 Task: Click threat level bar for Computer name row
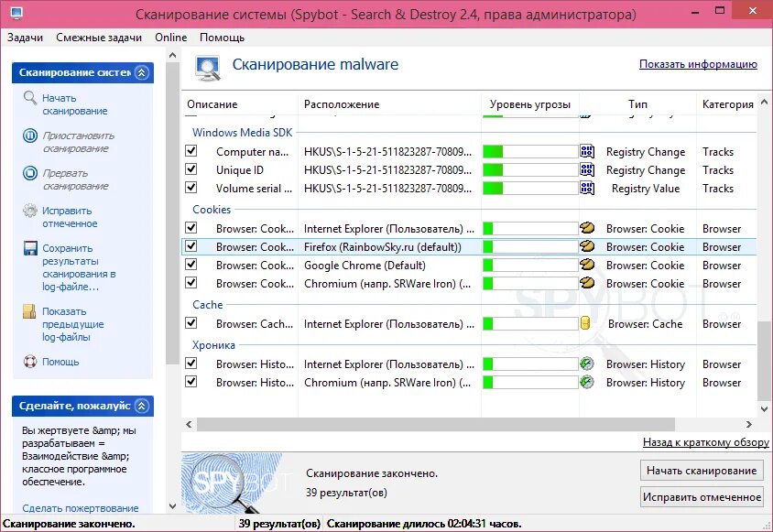click(530, 151)
